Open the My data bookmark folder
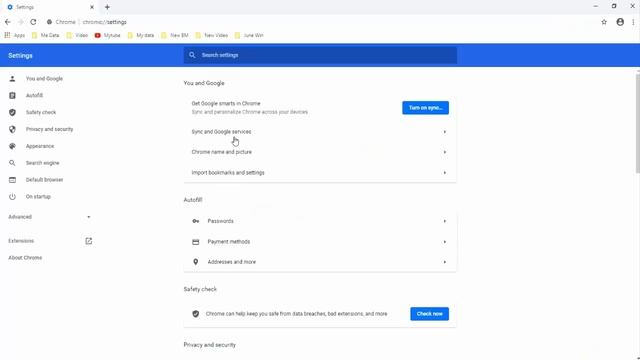This screenshot has height=360, width=640. point(141,36)
